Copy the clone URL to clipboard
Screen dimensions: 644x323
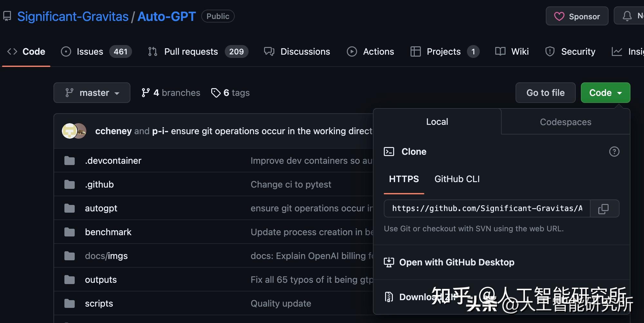point(603,209)
